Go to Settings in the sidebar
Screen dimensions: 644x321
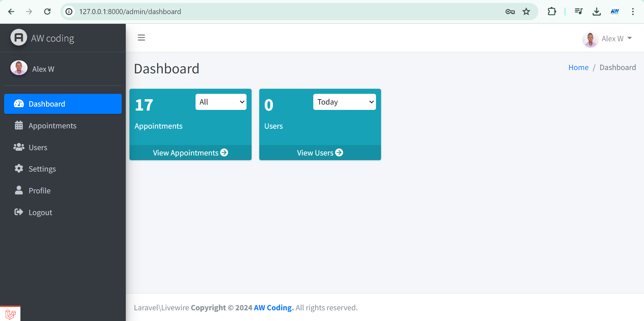[x=42, y=169]
